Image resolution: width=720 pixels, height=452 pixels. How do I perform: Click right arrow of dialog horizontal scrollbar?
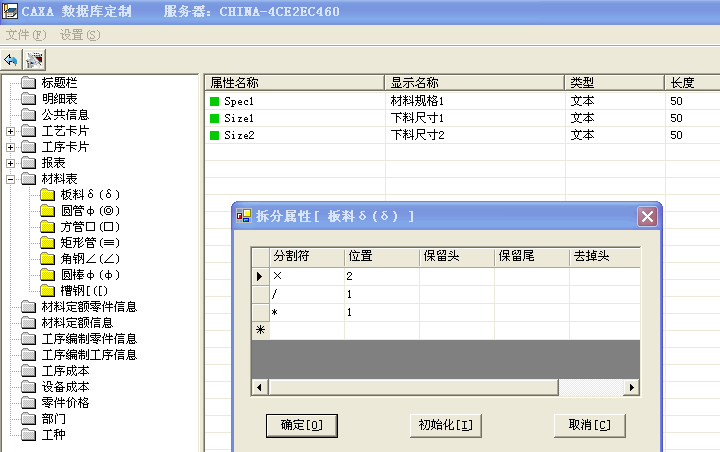[631, 387]
